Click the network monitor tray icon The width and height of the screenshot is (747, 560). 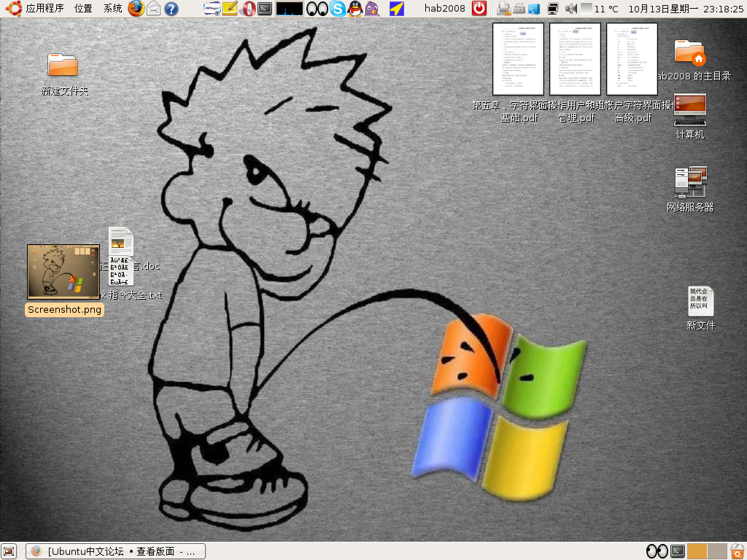pyautogui.click(x=553, y=9)
